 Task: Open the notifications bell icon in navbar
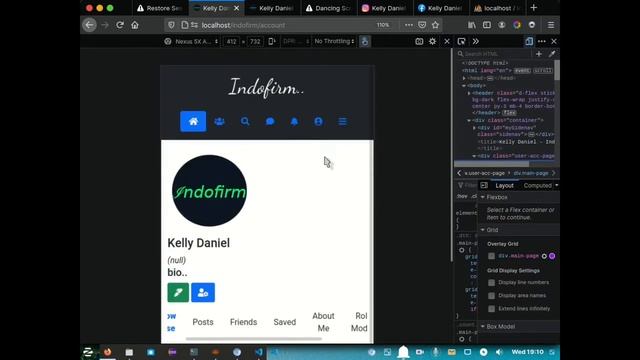point(294,121)
